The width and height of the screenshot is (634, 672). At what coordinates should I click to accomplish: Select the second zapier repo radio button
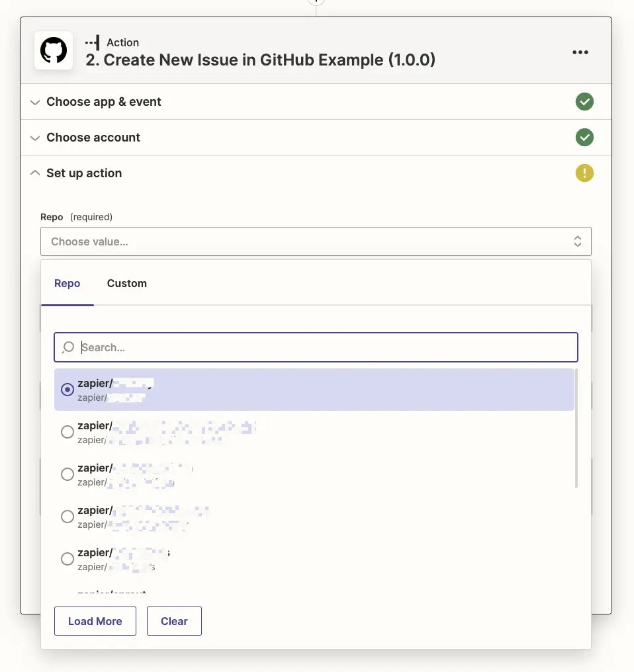tap(68, 432)
